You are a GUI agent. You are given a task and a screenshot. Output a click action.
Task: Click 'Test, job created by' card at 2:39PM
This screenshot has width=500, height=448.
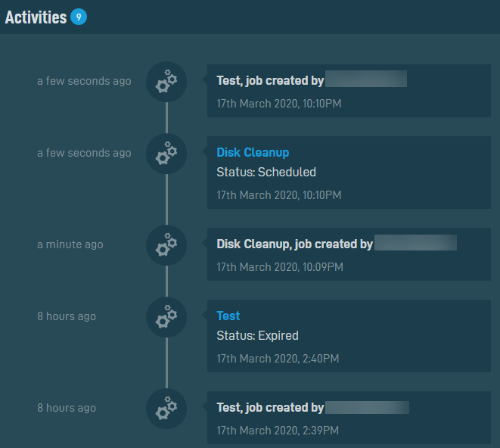click(349, 418)
